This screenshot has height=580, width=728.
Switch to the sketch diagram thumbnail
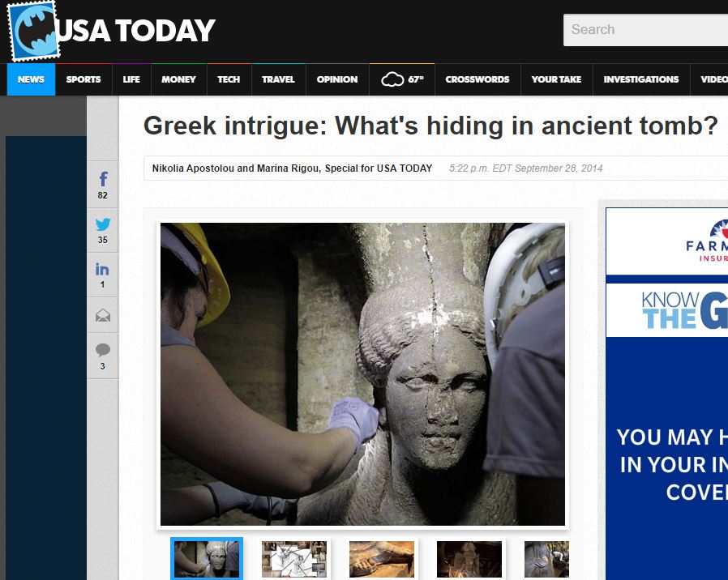294,558
